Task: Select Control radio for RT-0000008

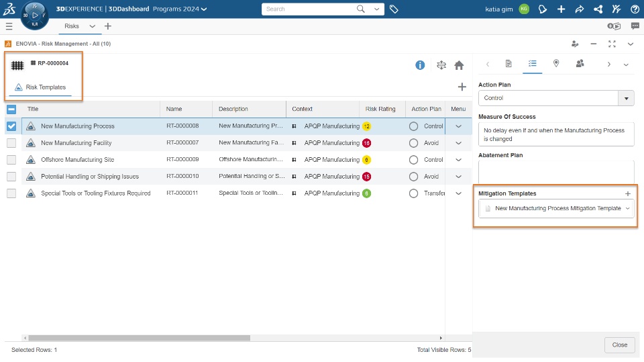Action: 414,126
